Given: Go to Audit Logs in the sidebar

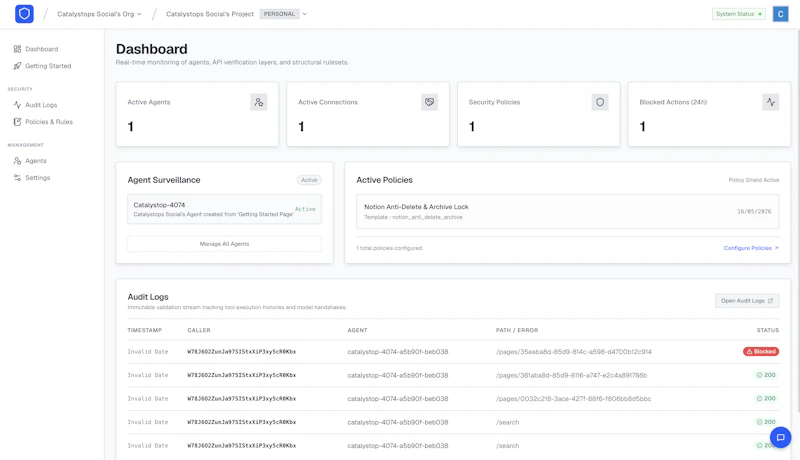Looking at the screenshot, I should click(35, 105).
